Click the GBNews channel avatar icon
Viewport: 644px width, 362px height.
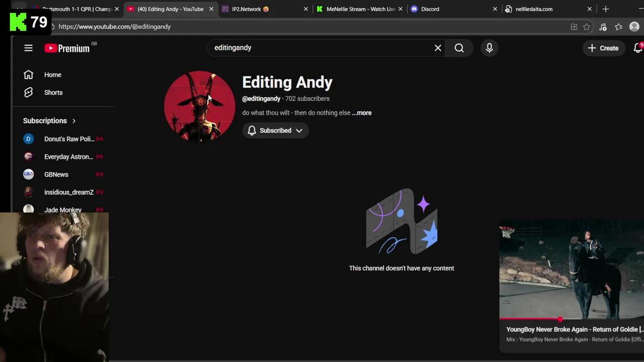[x=28, y=174]
